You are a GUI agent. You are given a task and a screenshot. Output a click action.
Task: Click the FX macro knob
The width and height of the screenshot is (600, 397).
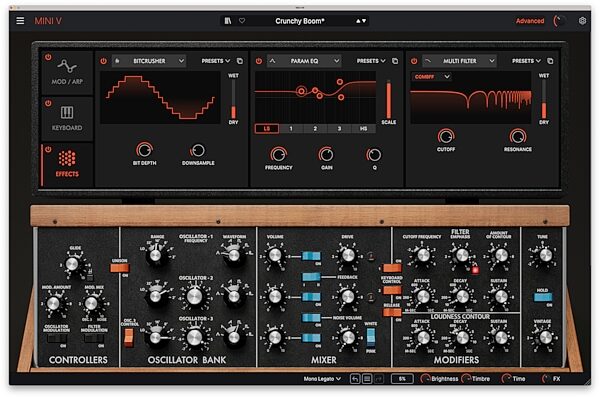tap(547, 379)
